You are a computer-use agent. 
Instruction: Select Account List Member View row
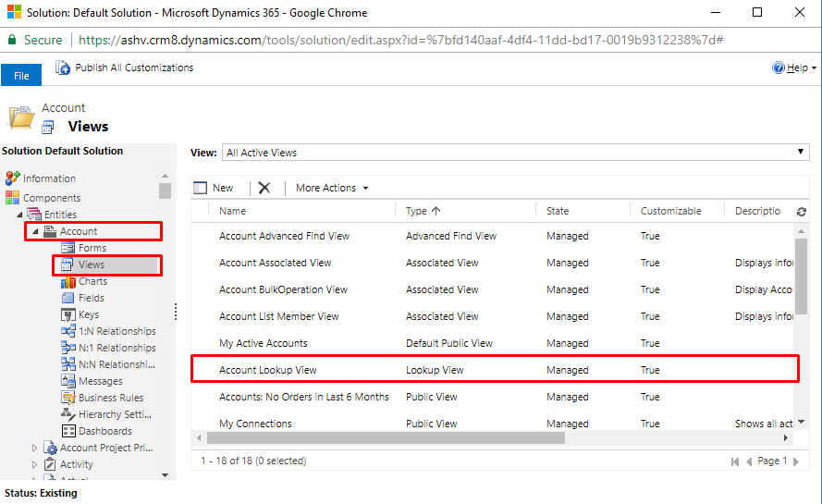pos(492,316)
